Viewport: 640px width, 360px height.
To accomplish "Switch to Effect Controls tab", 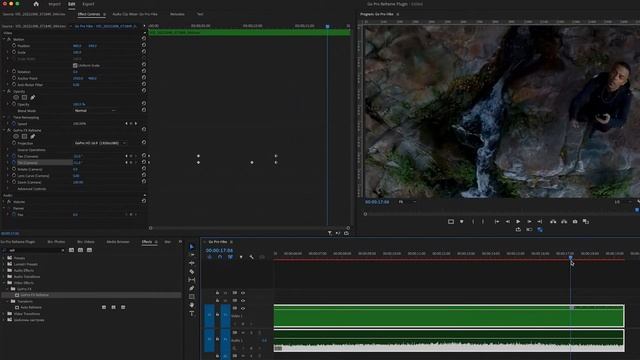I will (89, 14).
